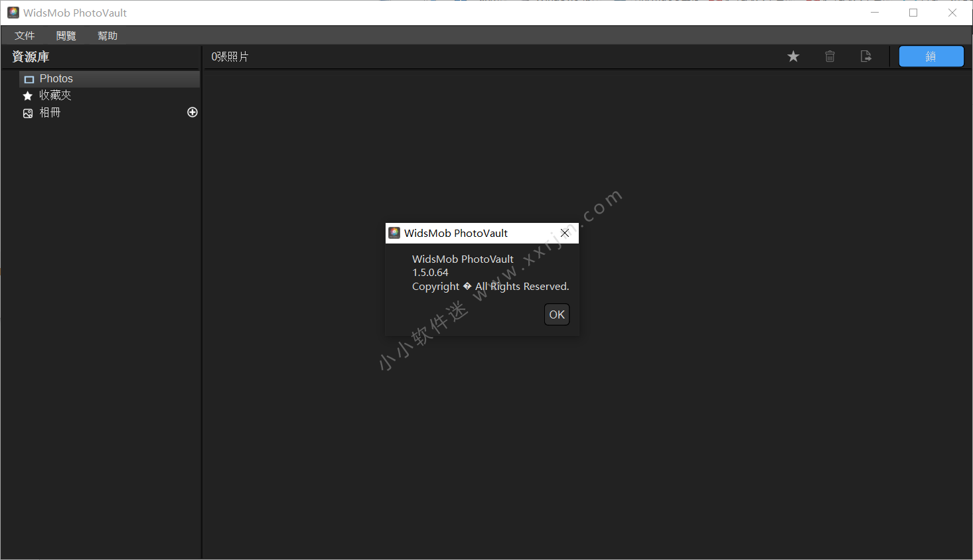Image resolution: width=973 pixels, height=560 pixels.
Task: Click the trash delete toolbar icon
Action: point(830,56)
